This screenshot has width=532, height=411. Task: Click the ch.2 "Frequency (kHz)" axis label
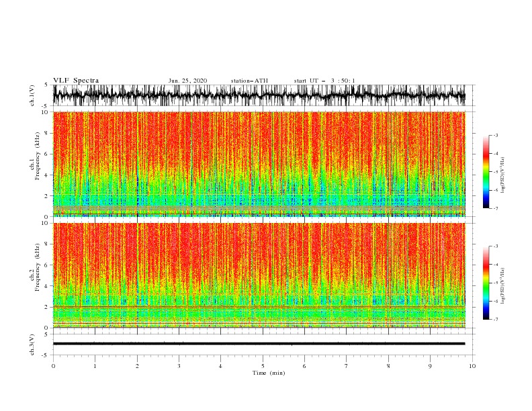(x=38, y=267)
